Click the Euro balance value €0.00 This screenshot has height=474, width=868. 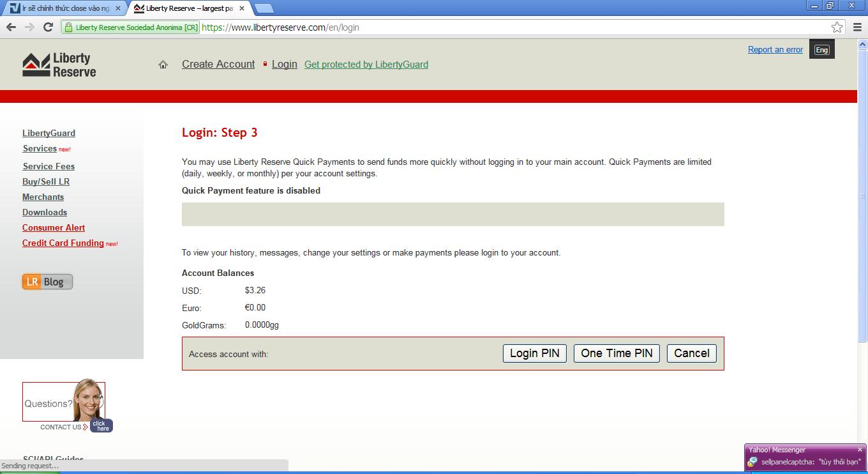(x=255, y=307)
